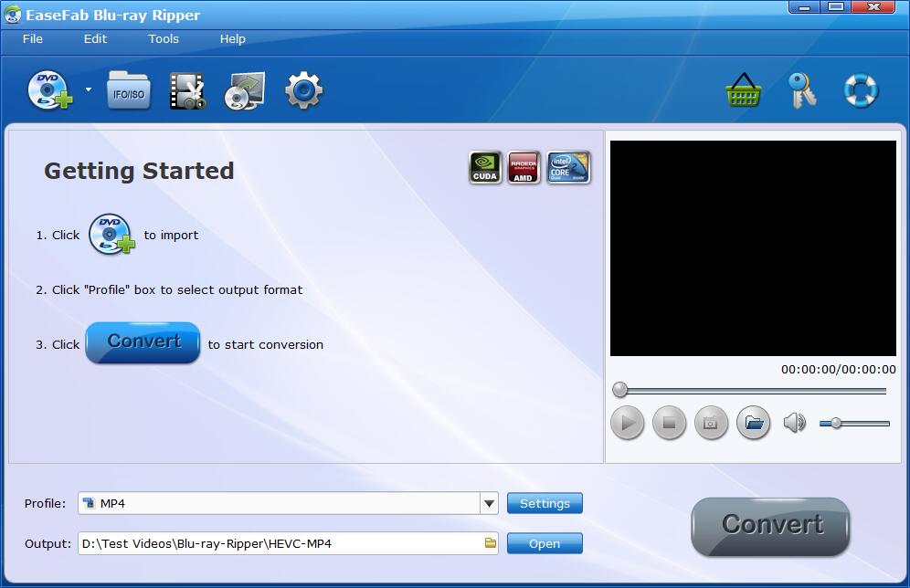
Task: Click the Intel Core badge
Action: point(568,168)
